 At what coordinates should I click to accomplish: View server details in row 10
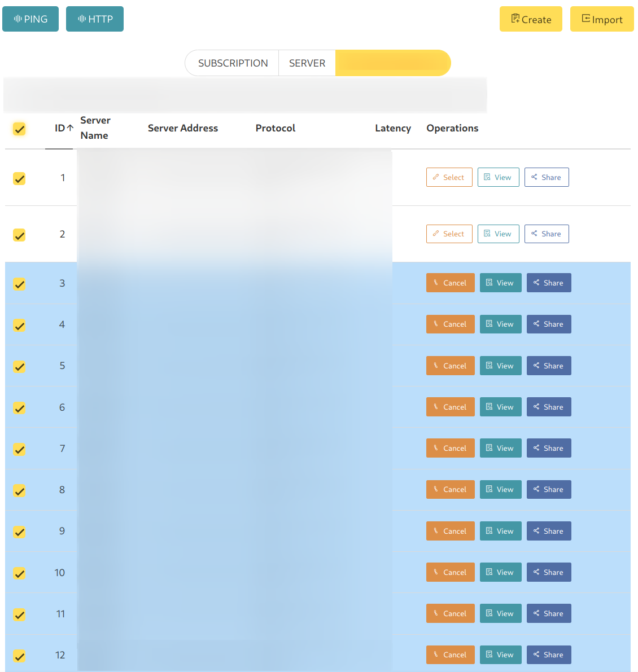point(500,572)
